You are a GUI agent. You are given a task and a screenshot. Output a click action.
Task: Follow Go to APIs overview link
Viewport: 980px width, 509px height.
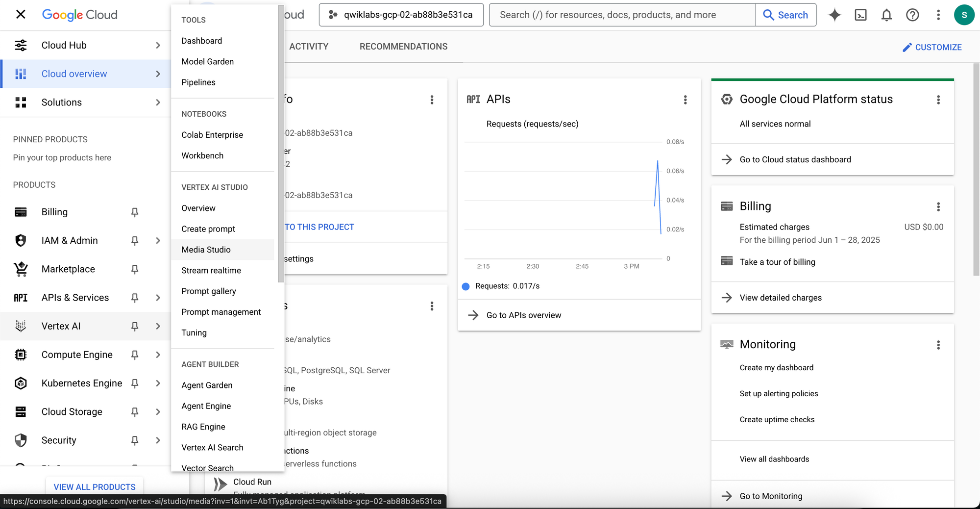click(x=523, y=315)
